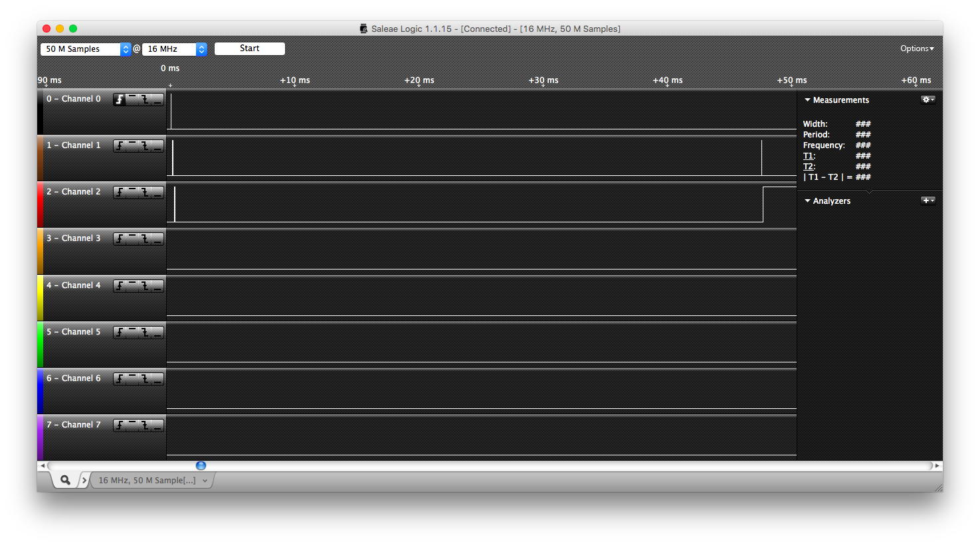This screenshot has height=545, width=980.
Task: Toggle the active rising edge trigger on Channel 0
Action: tap(120, 100)
